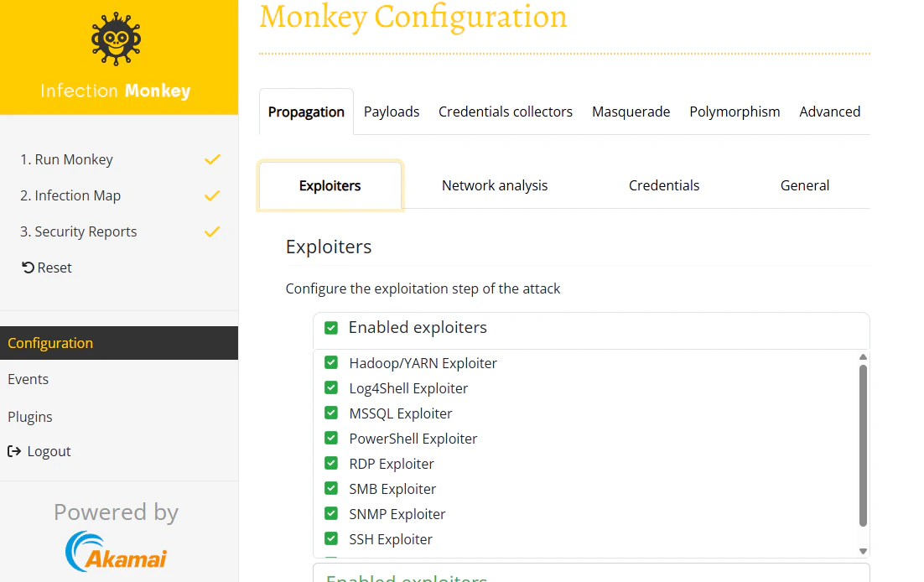Click the RDP Exploiter label

coord(392,464)
